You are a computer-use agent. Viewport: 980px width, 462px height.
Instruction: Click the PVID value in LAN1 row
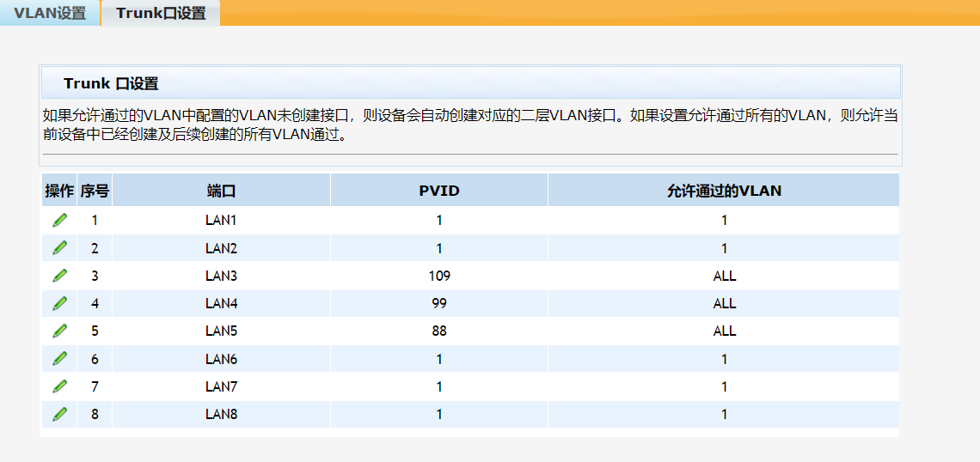coord(439,221)
